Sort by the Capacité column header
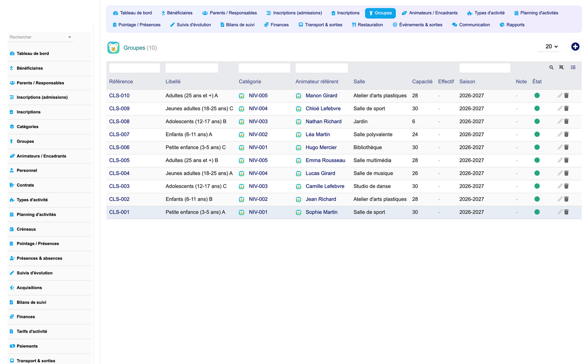The width and height of the screenshot is (588, 364). (x=422, y=82)
